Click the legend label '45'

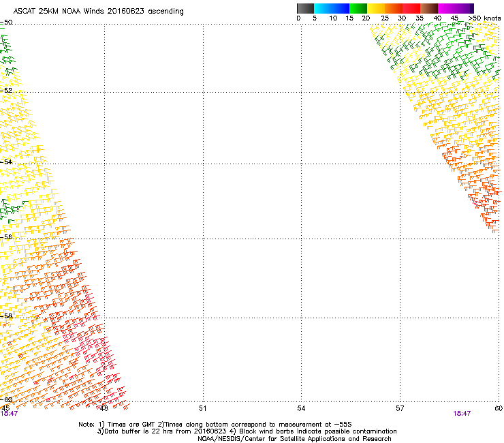coord(454,18)
